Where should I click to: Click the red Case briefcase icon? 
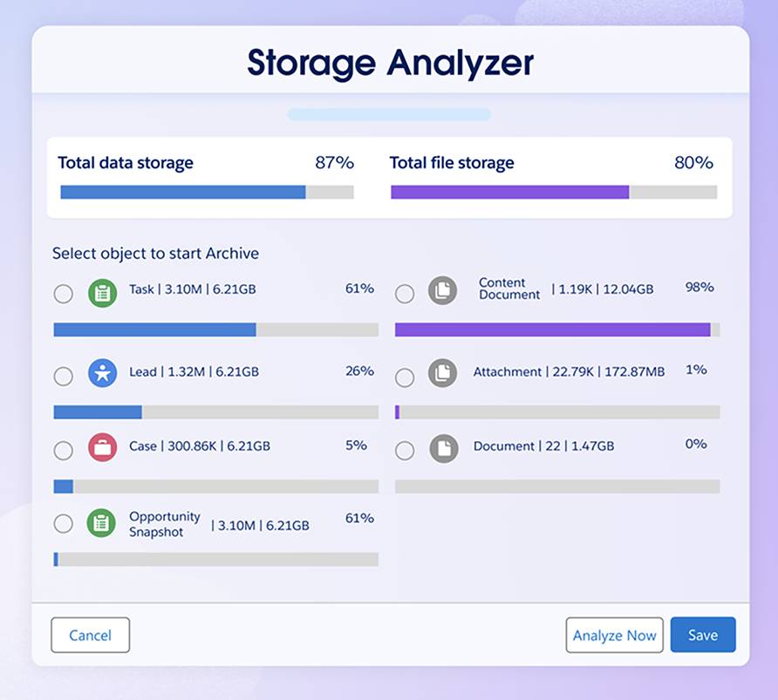103,447
